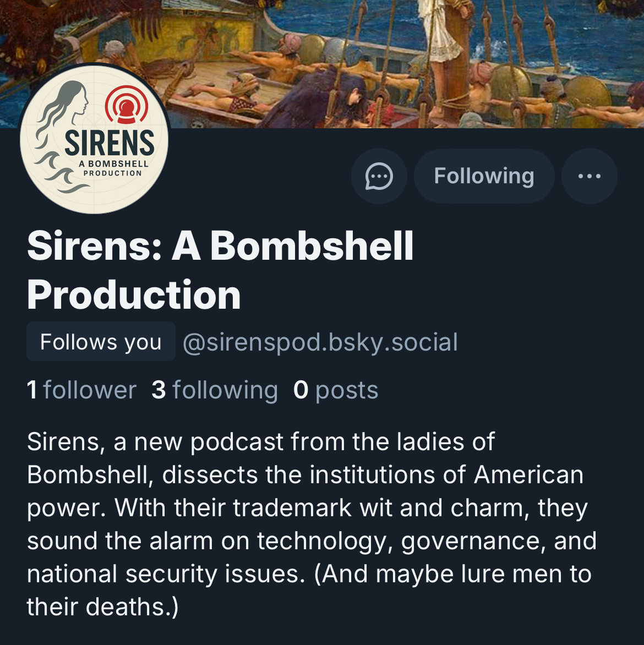
Task: Open the 3 following list
Action: point(215,390)
